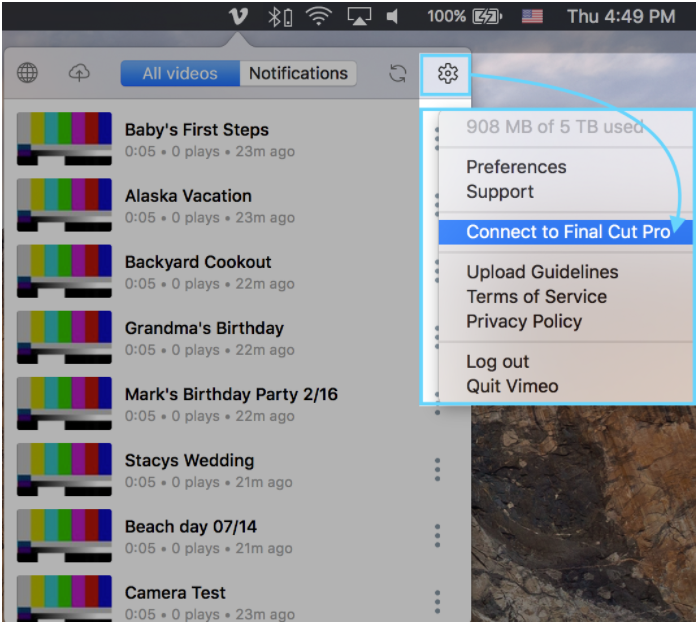The height and width of the screenshot is (624, 698).
Task: Open the Camera Test thumbnail
Action: [x=64, y=598]
